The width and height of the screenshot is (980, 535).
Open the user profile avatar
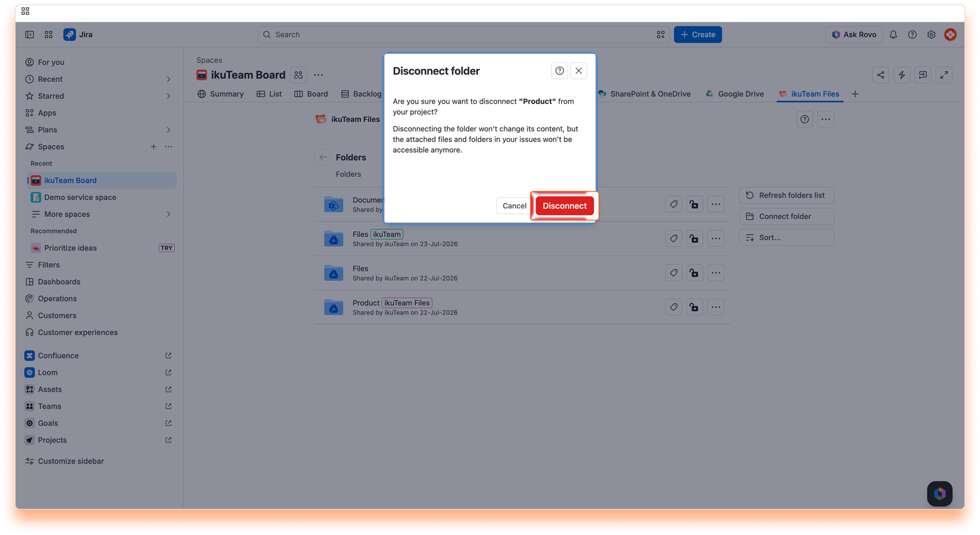tap(950, 34)
